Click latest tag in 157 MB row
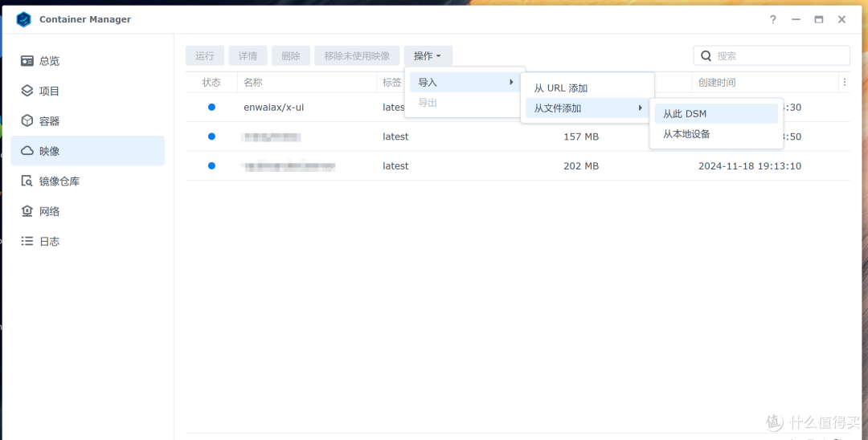Viewport: 868px width, 440px height. point(395,136)
